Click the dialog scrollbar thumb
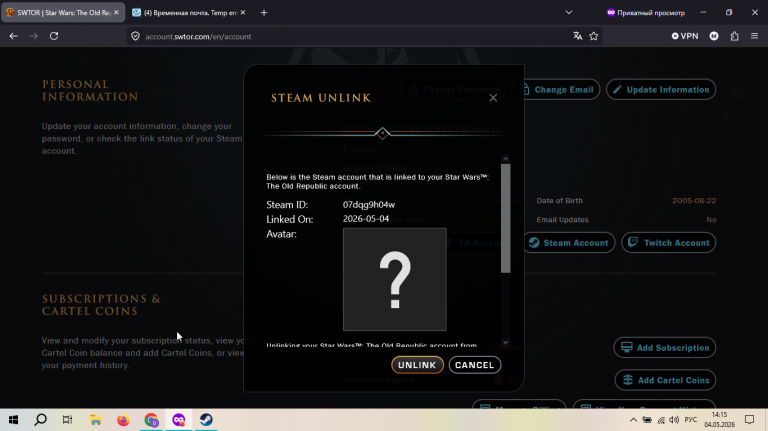This screenshot has height=431, width=768. pyautogui.click(x=505, y=218)
